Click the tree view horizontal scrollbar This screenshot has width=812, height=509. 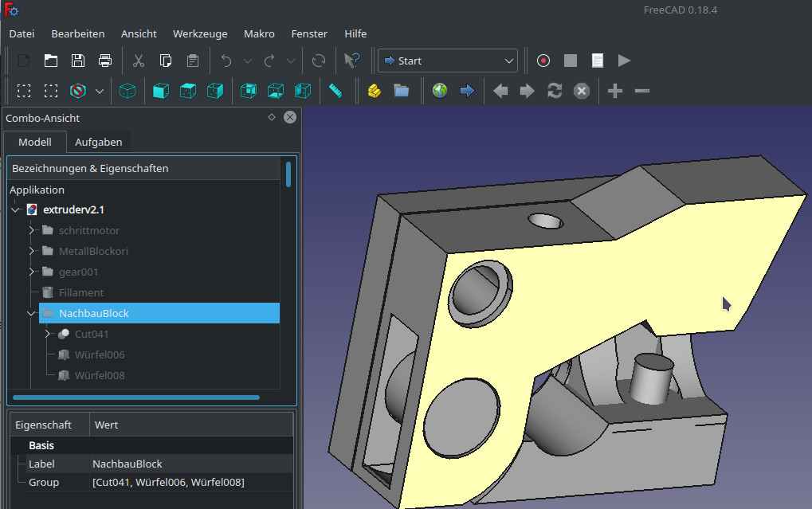(x=135, y=397)
